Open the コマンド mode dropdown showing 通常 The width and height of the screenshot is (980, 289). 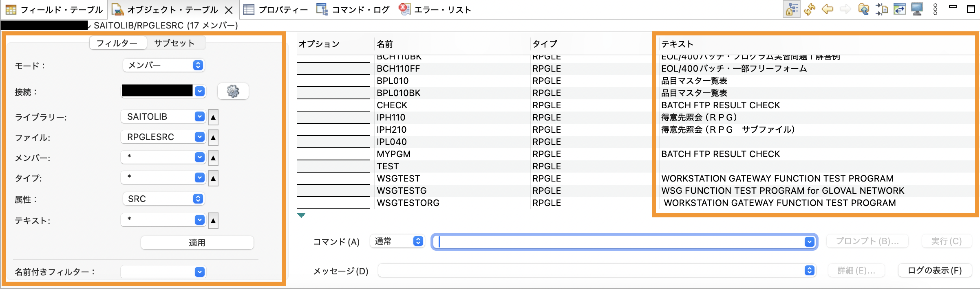397,241
